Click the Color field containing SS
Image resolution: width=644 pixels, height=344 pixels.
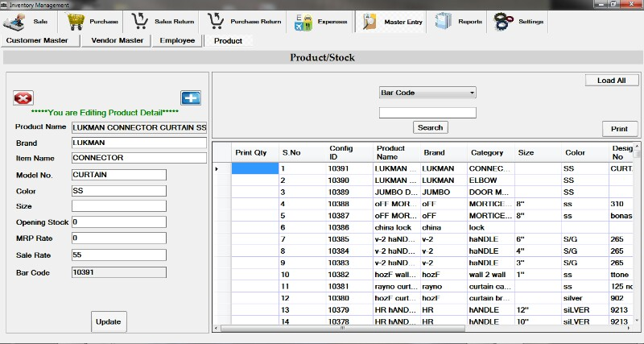coord(119,191)
